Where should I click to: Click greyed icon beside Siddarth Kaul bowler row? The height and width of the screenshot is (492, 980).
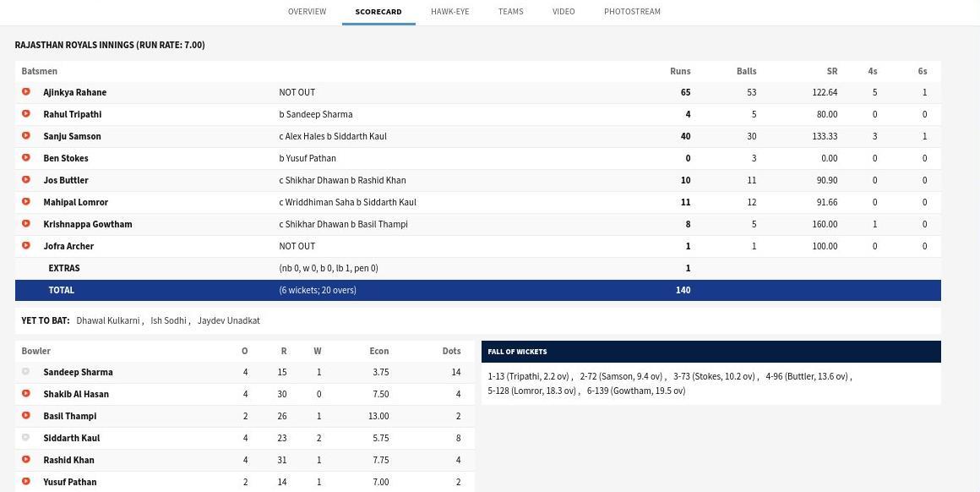(x=25, y=438)
